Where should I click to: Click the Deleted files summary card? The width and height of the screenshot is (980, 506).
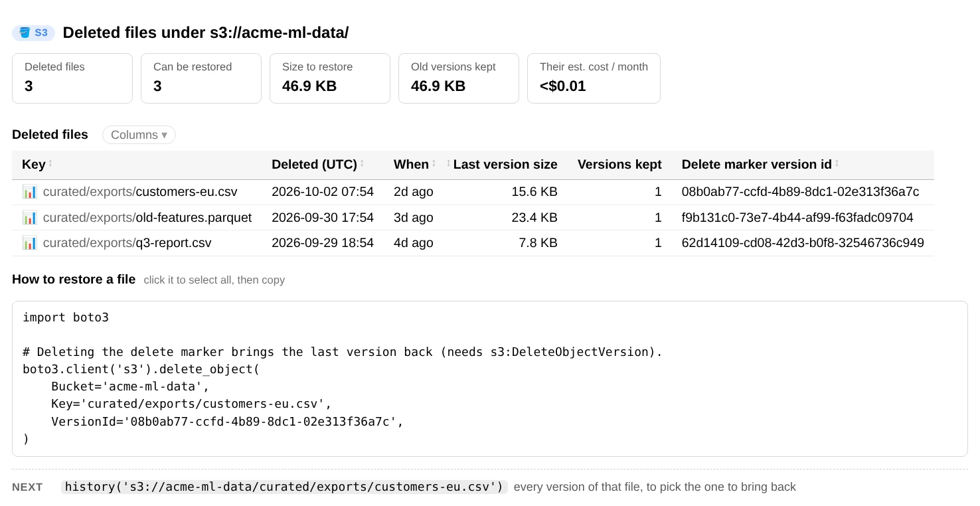point(72,78)
